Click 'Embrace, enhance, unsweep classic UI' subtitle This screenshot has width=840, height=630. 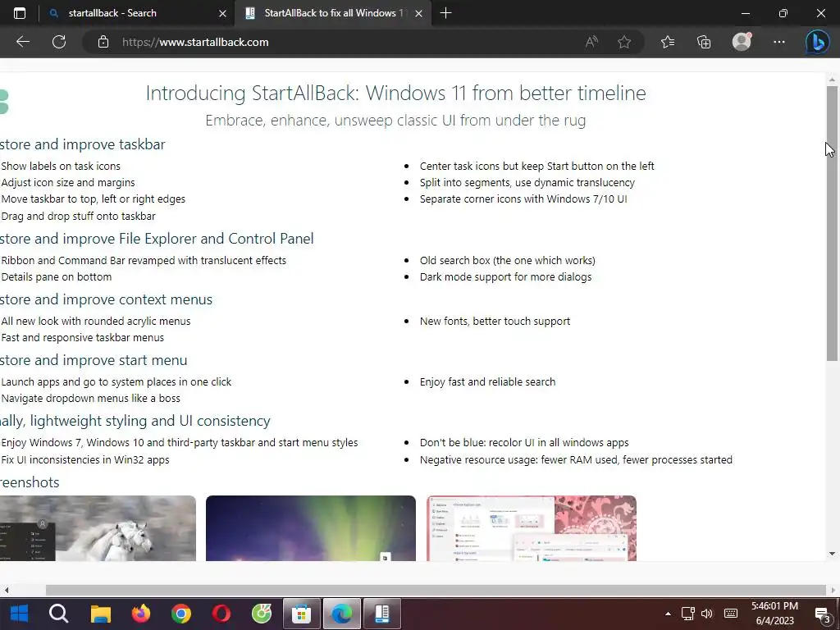pos(395,121)
